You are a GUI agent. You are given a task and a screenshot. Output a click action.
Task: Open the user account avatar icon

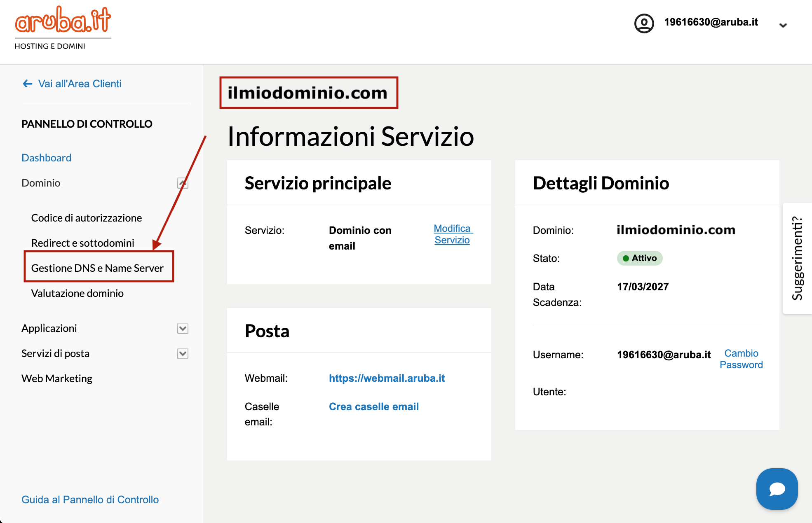(644, 23)
